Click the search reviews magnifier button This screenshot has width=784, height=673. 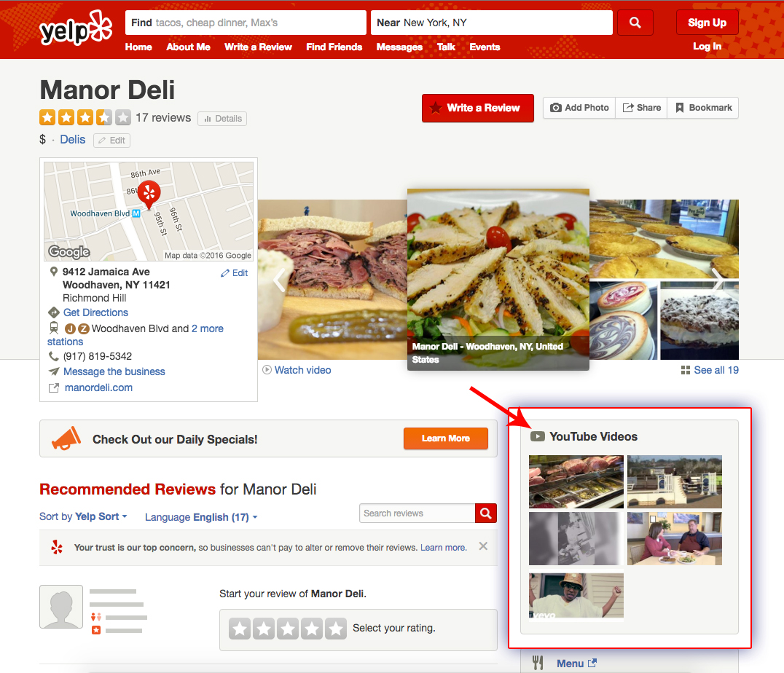(485, 513)
